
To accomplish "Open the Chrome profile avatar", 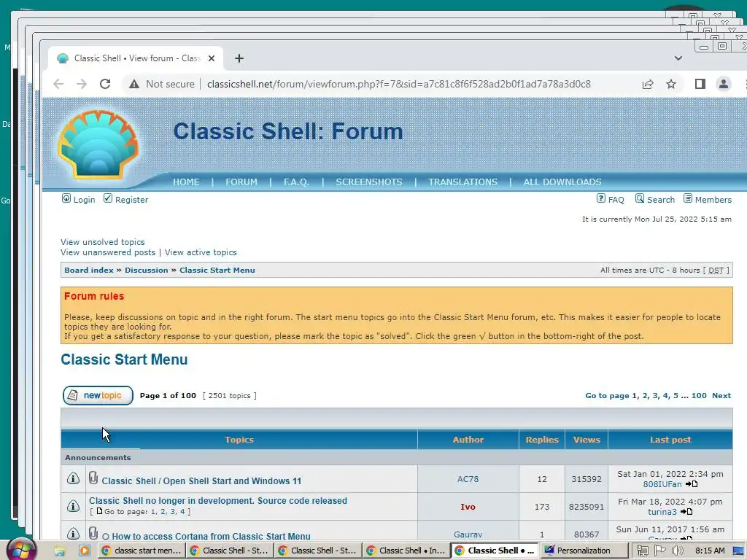I will pos(723,85).
